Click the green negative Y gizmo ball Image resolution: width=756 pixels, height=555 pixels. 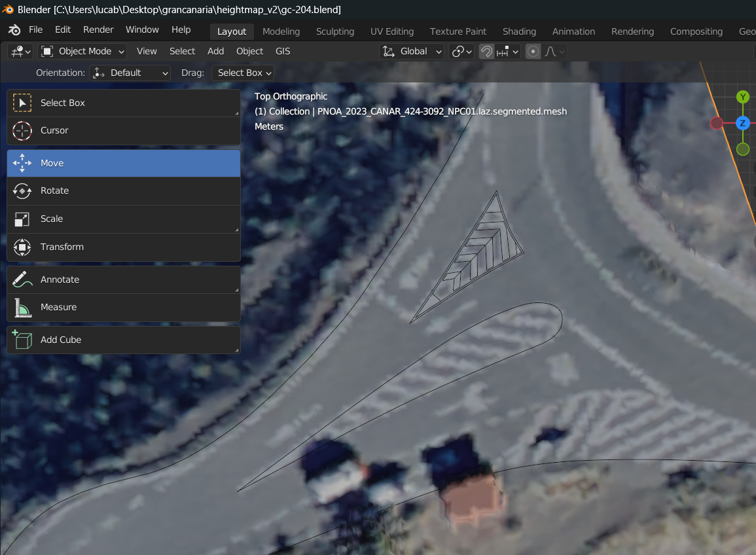click(743, 149)
